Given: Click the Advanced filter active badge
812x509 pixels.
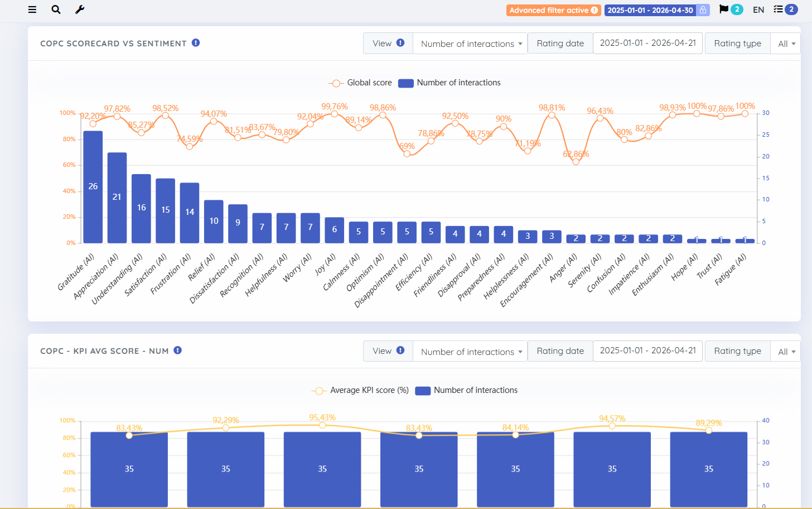Looking at the screenshot, I should point(553,10).
